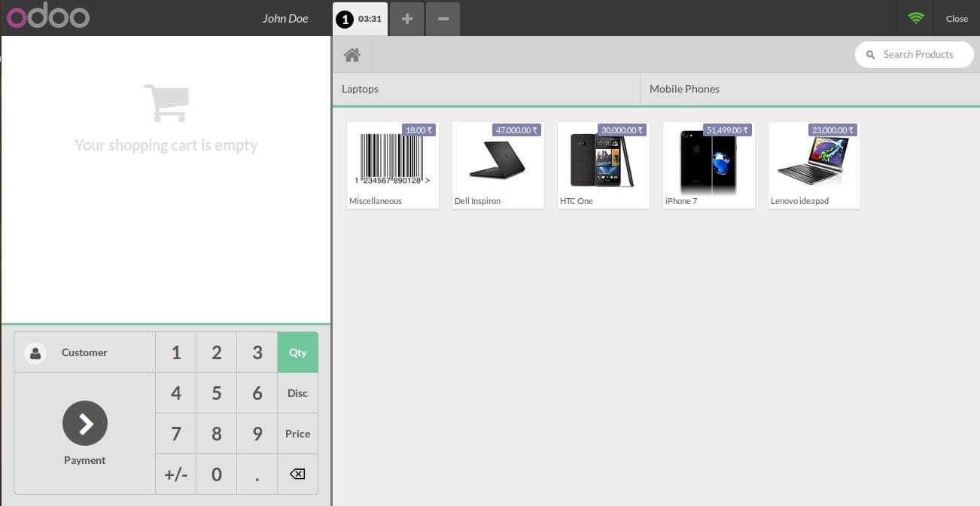Switch numpad to Disc mode

pyautogui.click(x=297, y=393)
